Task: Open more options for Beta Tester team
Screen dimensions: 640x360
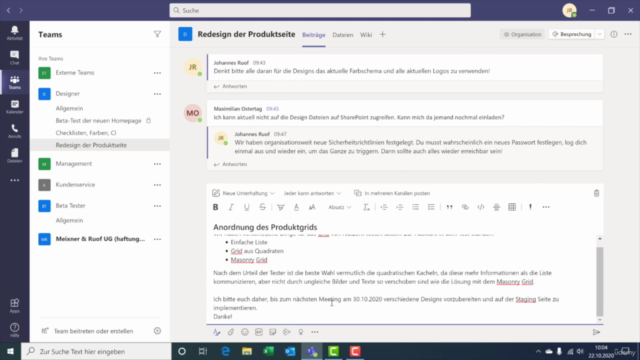Action: pos(157,206)
